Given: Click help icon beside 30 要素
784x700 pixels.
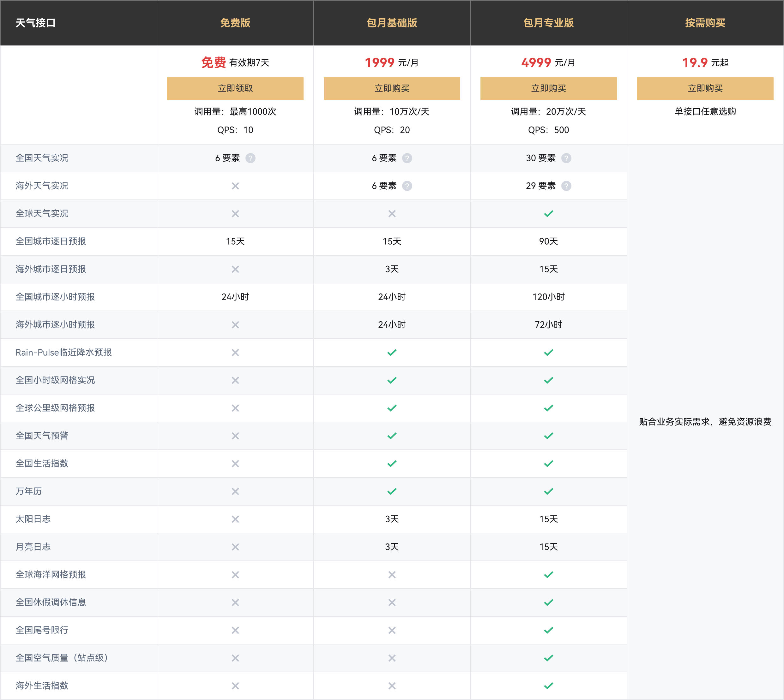Looking at the screenshot, I should pos(566,158).
